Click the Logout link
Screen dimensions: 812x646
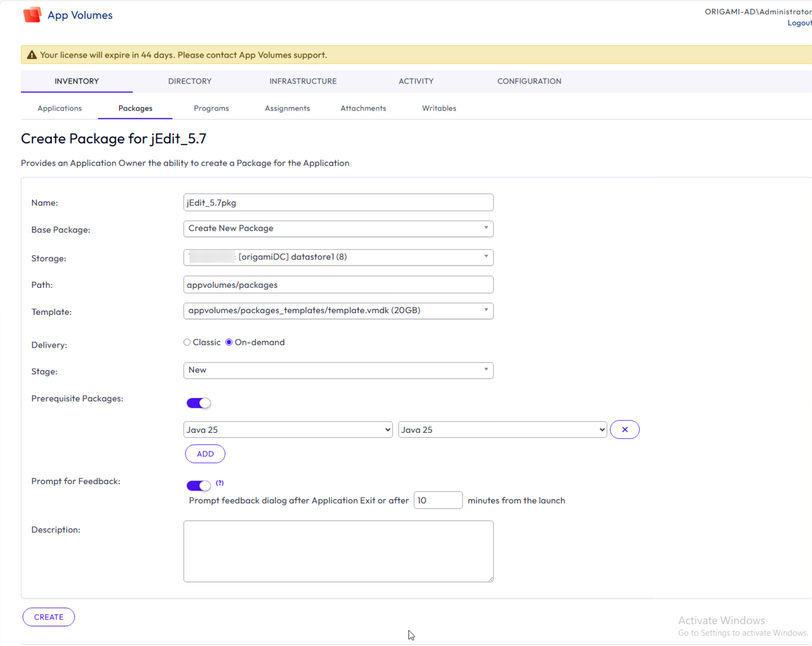(x=800, y=23)
